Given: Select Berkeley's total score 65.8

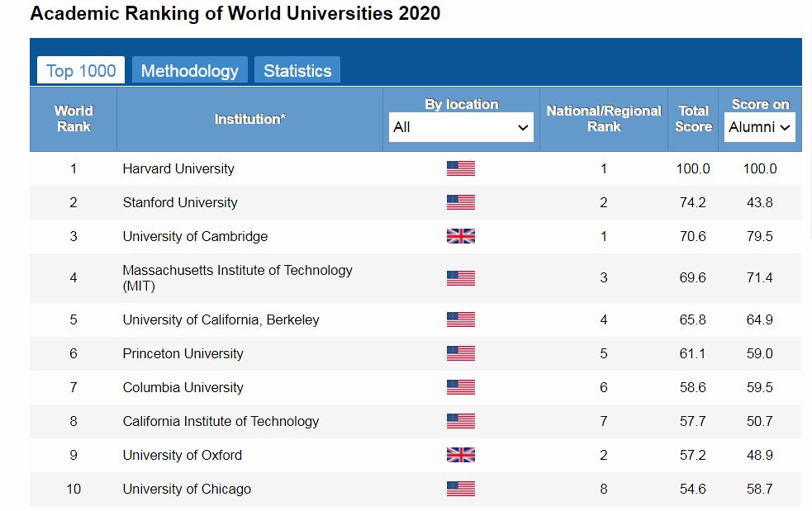Looking at the screenshot, I should tap(693, 319).
